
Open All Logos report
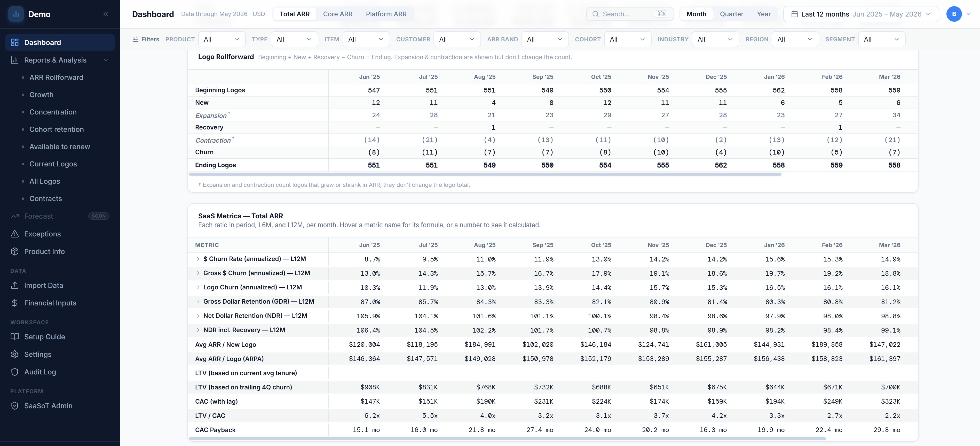pos(44,181)
